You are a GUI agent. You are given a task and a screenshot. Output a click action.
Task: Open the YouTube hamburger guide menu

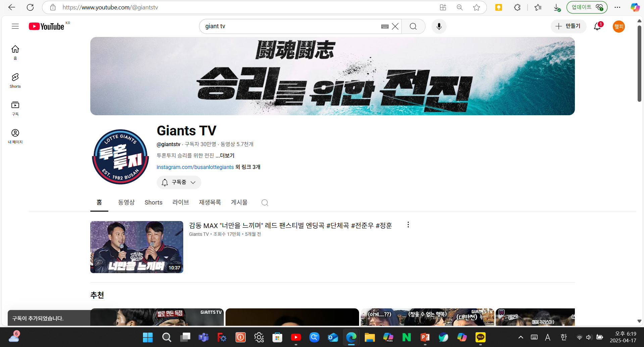15,26
